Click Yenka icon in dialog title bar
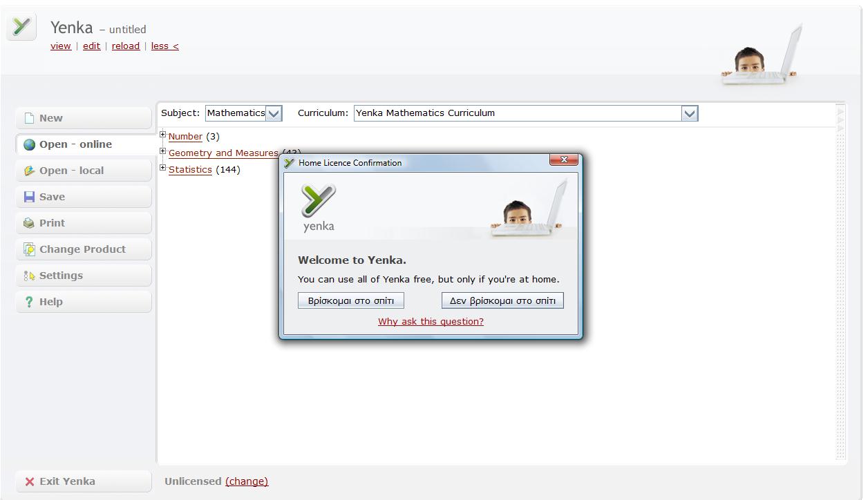 point(290,163)
